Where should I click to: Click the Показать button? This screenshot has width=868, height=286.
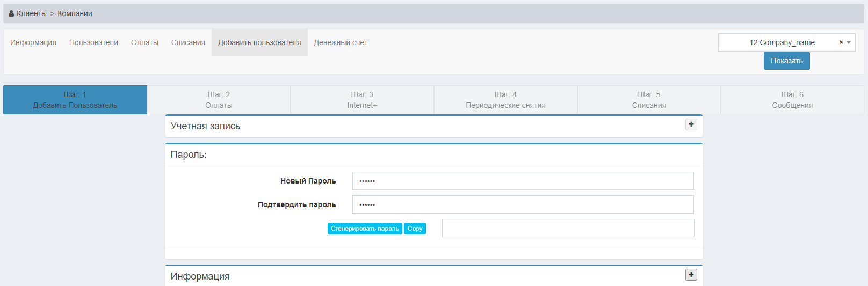click(786, 61)
